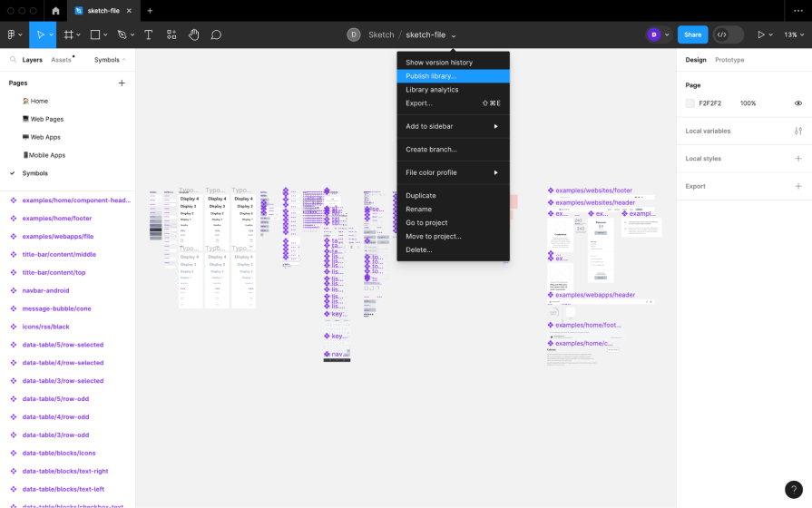Open Local variables settings icon
This screenshot has height=508, width=812.
click(797, 131)
